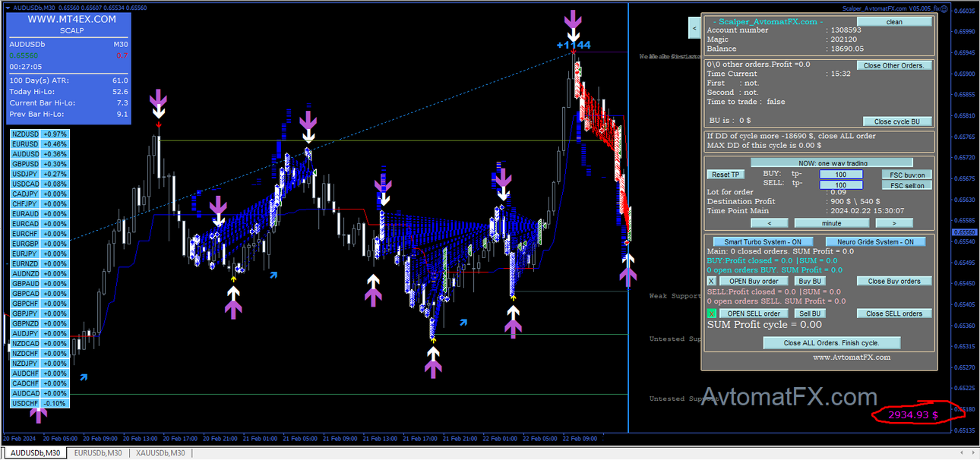Select GBPAUD in the currency list
Screen dimensions: 980x460
pyautogui.click(x=25, y=283)
